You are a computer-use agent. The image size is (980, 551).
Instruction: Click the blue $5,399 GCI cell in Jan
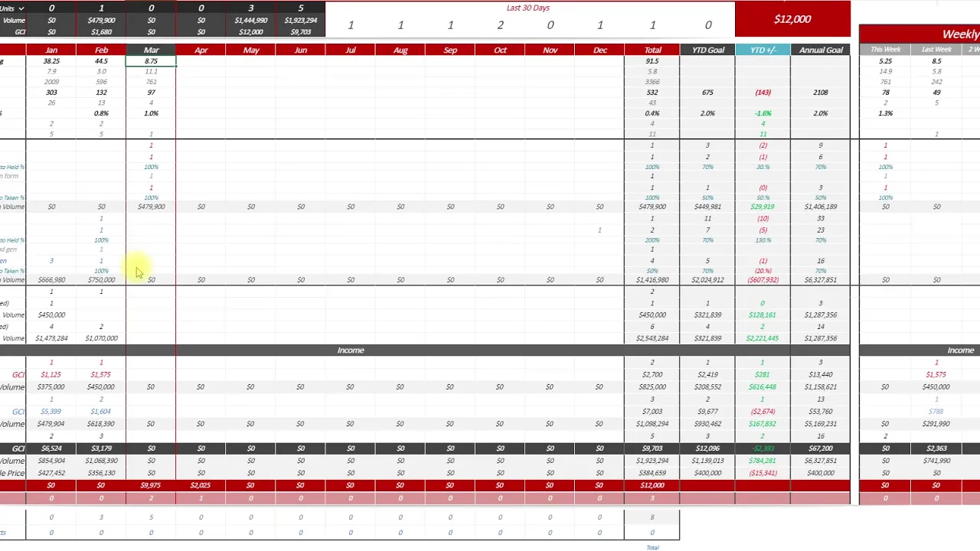pos(51,412)
